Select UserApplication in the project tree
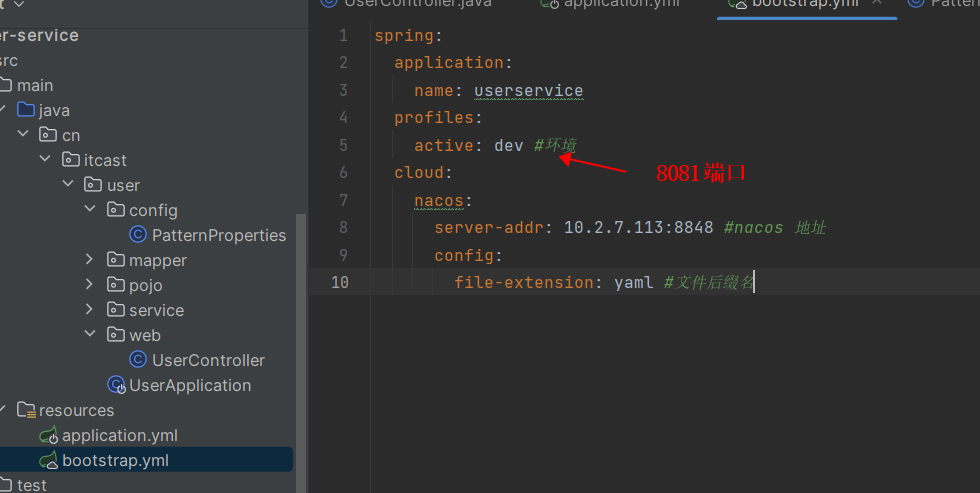This screenshot has width=980, height=493. (190, 385)
